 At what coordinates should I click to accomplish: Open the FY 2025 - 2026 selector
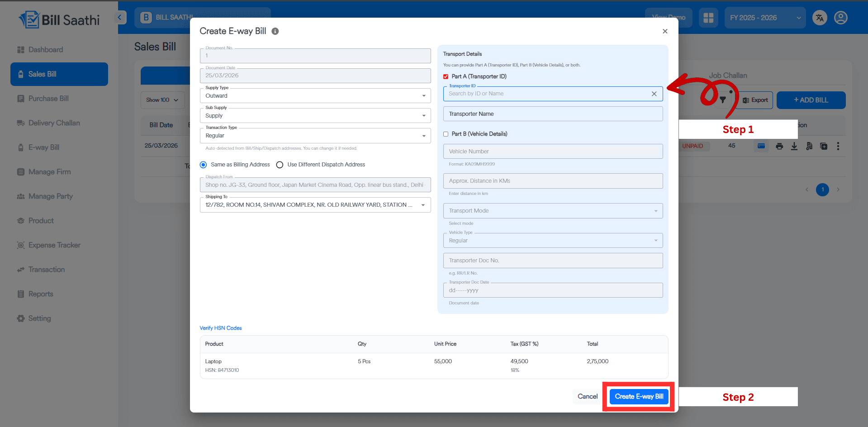point(765,18)
